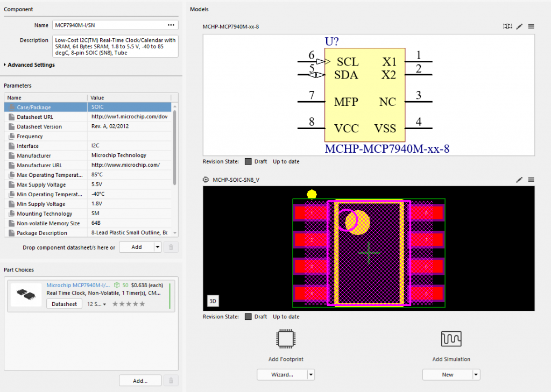Click the document icon of Max Supply Voltage row
This screenshot has height=392, width=551.
(12, 184)
